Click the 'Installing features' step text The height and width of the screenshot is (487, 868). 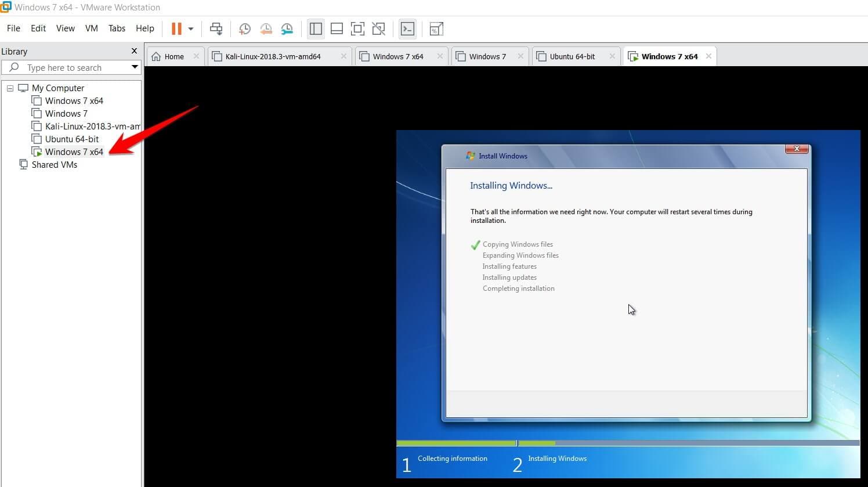(x=509, y=266)
